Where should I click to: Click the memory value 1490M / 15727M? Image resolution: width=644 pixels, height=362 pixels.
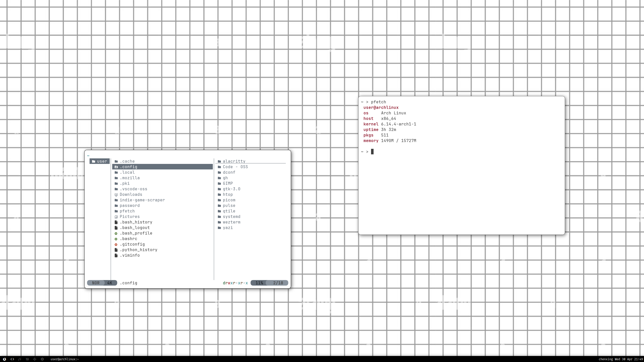click(398, 141)
